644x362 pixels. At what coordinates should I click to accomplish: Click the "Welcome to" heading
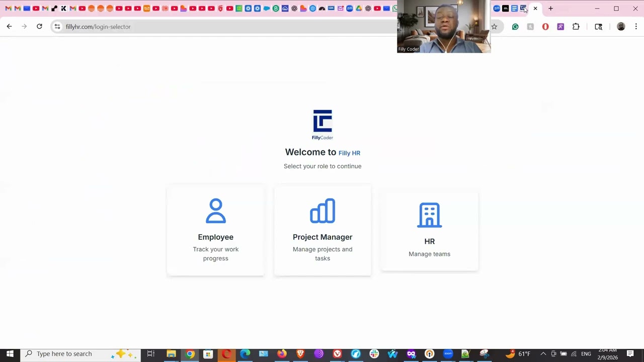click(x=310, y=152)
